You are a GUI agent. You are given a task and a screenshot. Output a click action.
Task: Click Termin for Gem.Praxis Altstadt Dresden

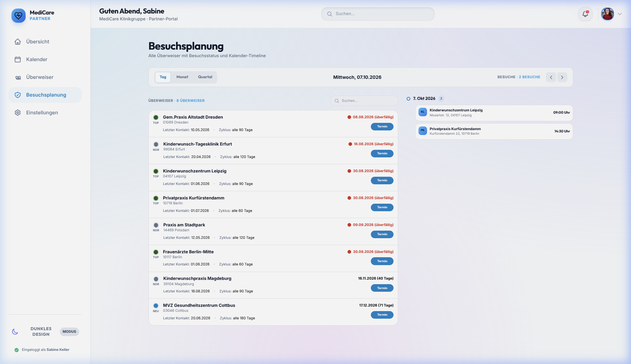(382, 126)
